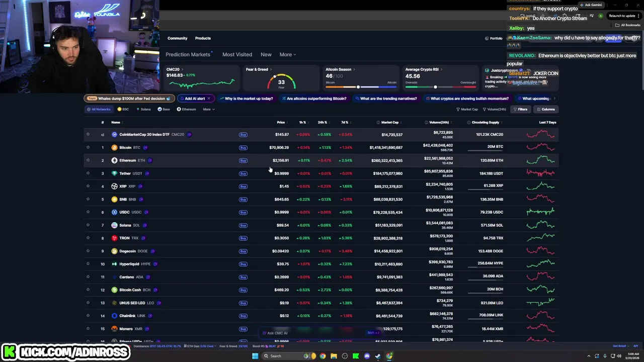The height and width of the screenshot is (362, 644).
Task: Click the Solana coin logo icon
Action: pos(114,225)
